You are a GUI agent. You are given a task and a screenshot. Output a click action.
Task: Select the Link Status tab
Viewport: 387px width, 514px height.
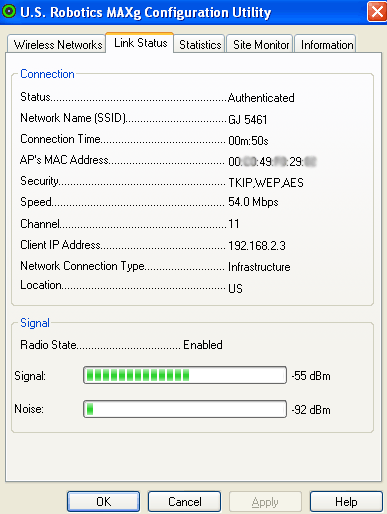tap(140, 43)
